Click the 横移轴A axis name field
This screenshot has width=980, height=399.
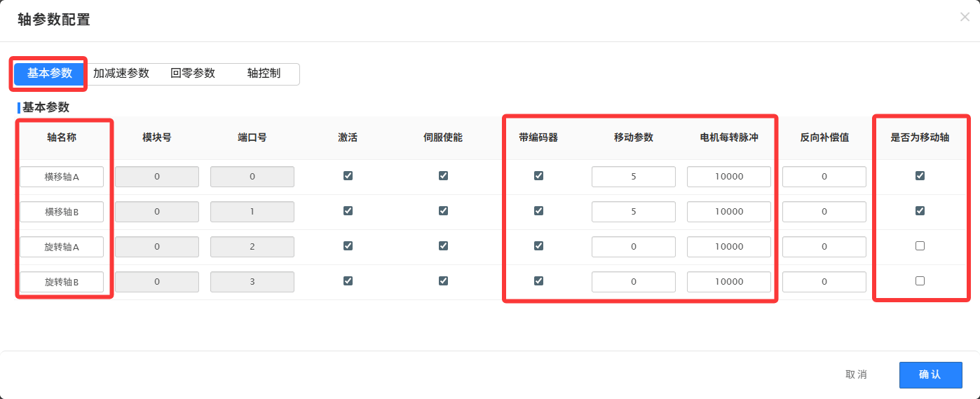pos(62,177)
